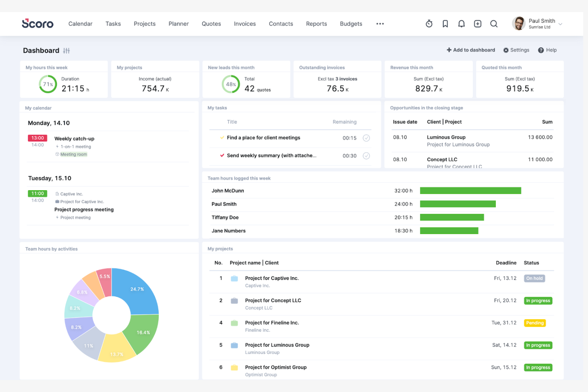The height and width of the screenshot is (392, 588).
Task: Toggle the green checkmark on client meetings task
Action: click(x=222, y=137)
